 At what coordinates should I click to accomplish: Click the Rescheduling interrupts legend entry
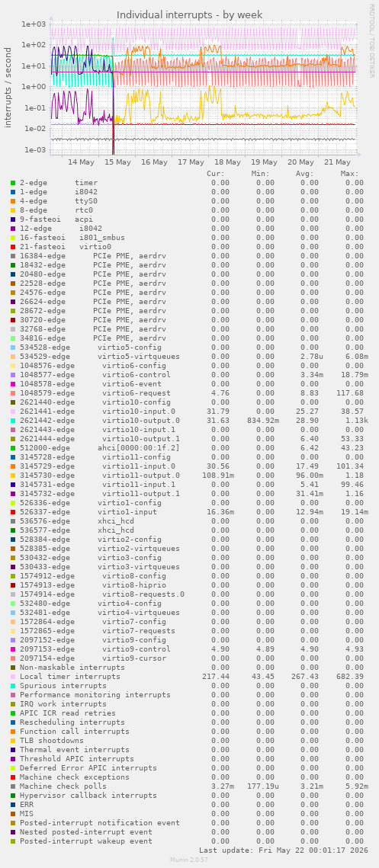pyautogui.click(x=72, y=722)
